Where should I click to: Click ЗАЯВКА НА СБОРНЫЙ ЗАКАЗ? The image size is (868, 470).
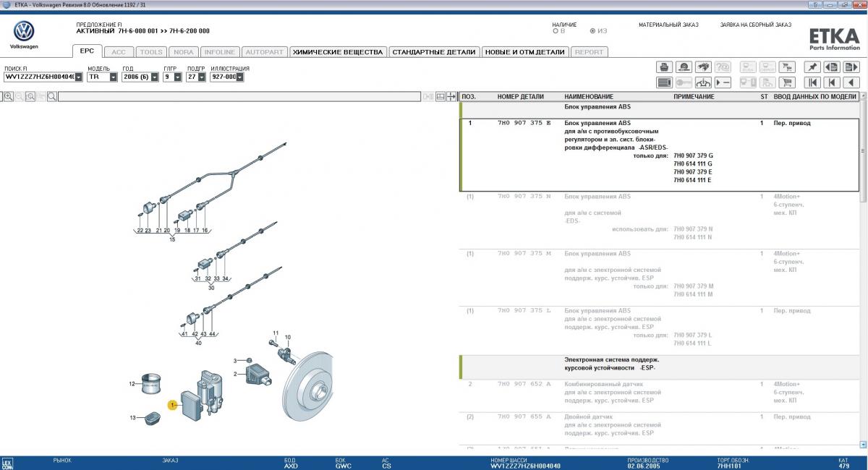coord(756,25)
